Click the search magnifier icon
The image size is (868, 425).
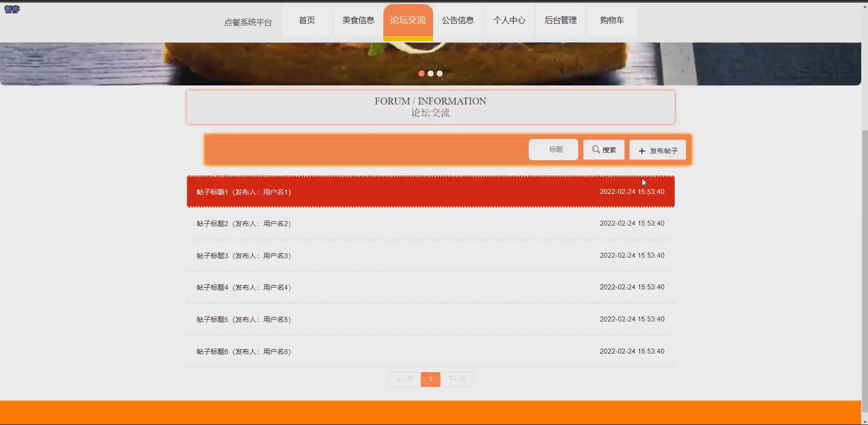click(595, 150)
